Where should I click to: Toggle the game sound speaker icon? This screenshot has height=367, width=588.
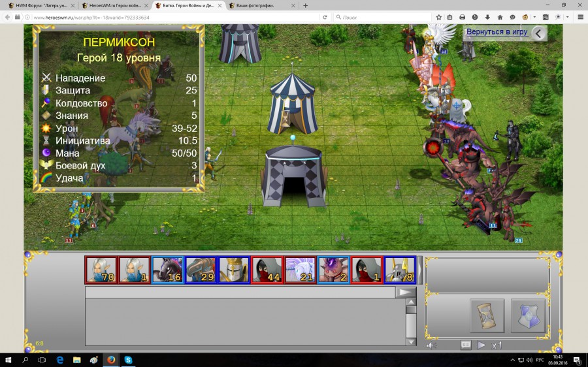pos(431,345)
